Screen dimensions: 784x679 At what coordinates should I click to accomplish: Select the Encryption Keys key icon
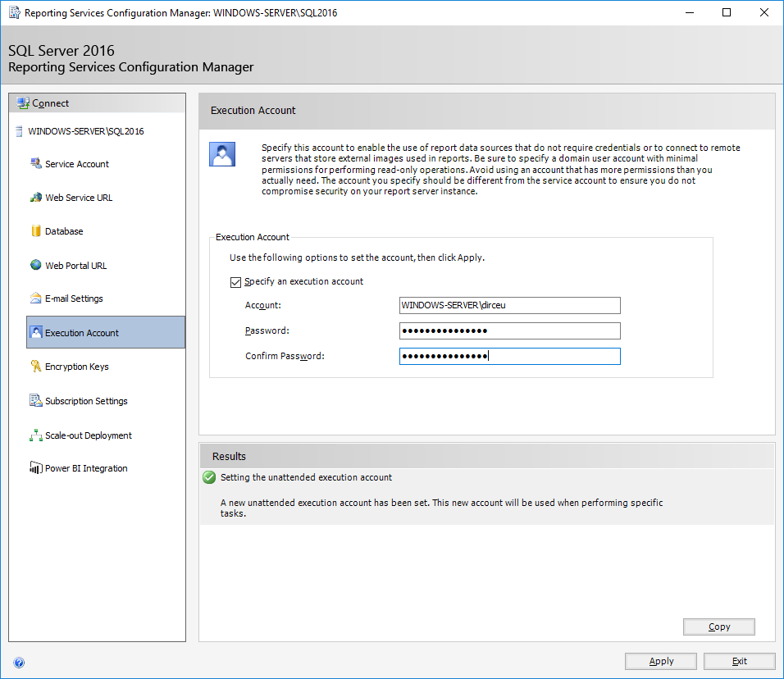click(35, 366)
